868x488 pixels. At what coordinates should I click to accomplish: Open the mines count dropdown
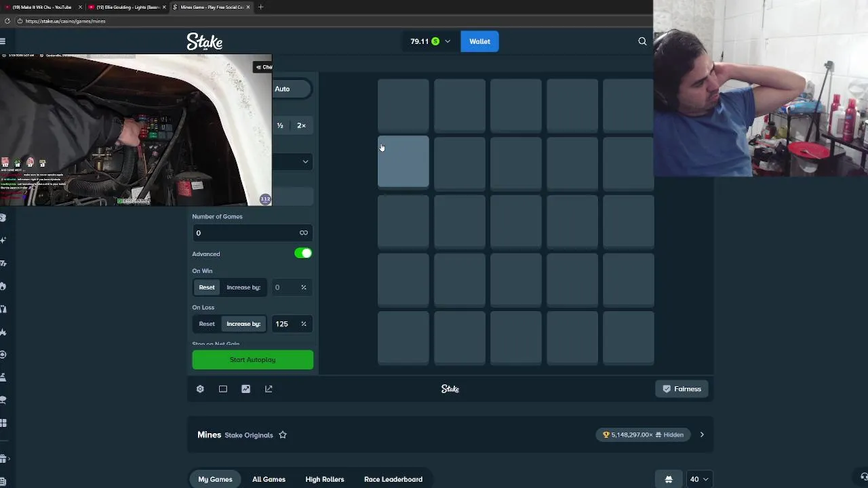[x=293, y=161]
